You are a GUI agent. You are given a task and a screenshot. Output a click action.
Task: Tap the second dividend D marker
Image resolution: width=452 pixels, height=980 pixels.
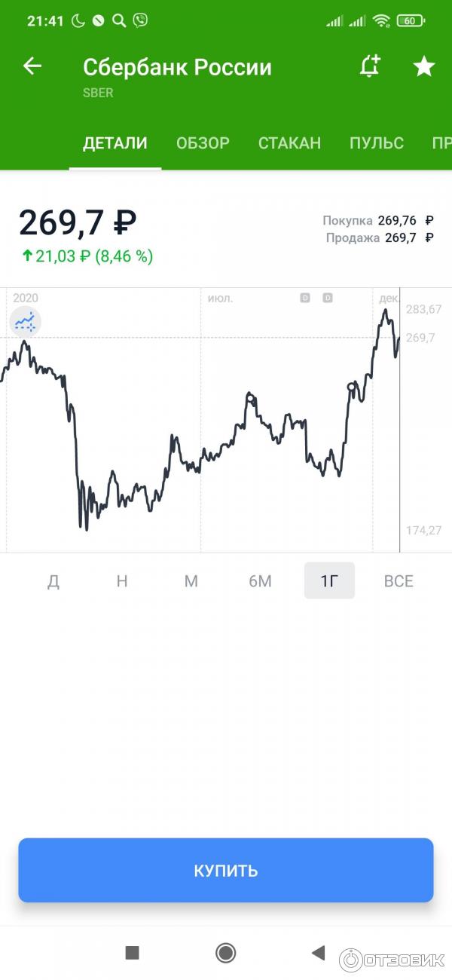[328, 298]
